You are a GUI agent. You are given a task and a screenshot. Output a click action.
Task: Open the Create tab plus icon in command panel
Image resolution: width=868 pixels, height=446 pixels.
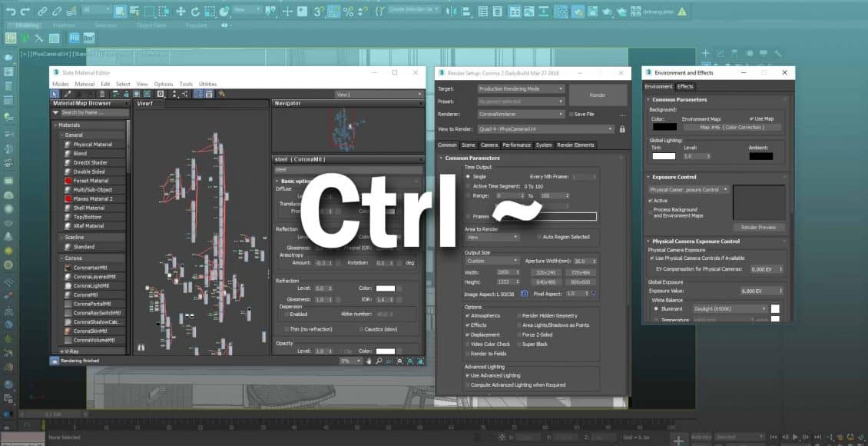point(705,53)
